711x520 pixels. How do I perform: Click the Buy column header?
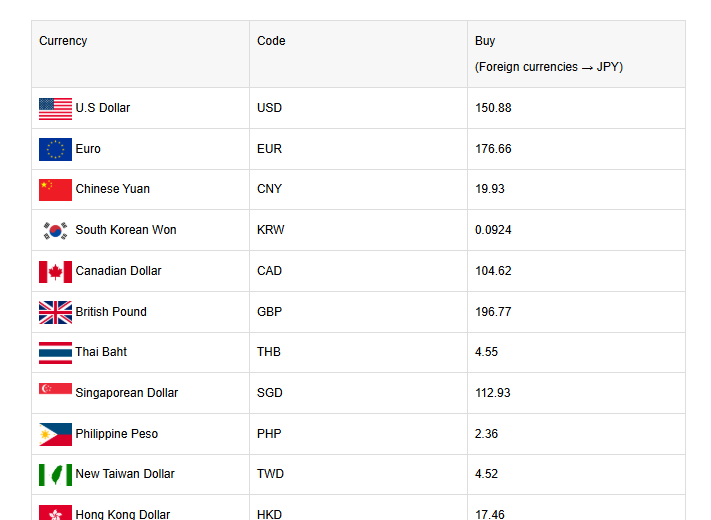pos(485,41)
